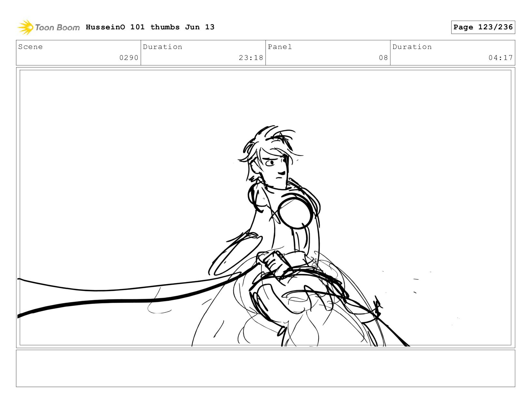532x411 pixels.
Task: Select scene duration value '23:18'
Action: point(251,58)
